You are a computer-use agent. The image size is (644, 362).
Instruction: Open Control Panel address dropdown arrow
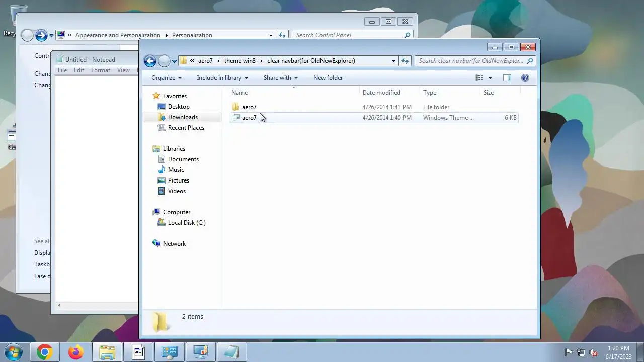coord(271,35)
